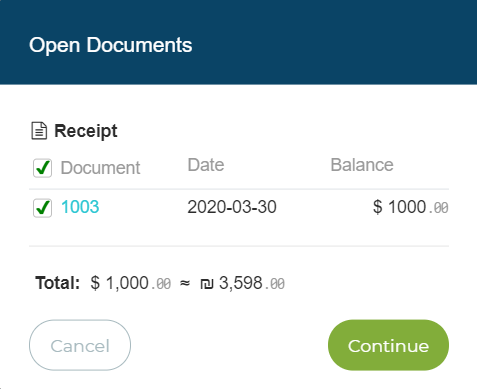477x389 pixels.
Task: Click the Document column header
Action: click(x=100, y=168)
